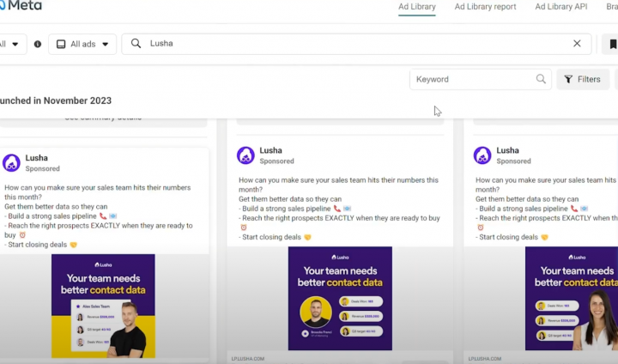
Task: Switch to Ad Library tab
Action: click(416, 7)
